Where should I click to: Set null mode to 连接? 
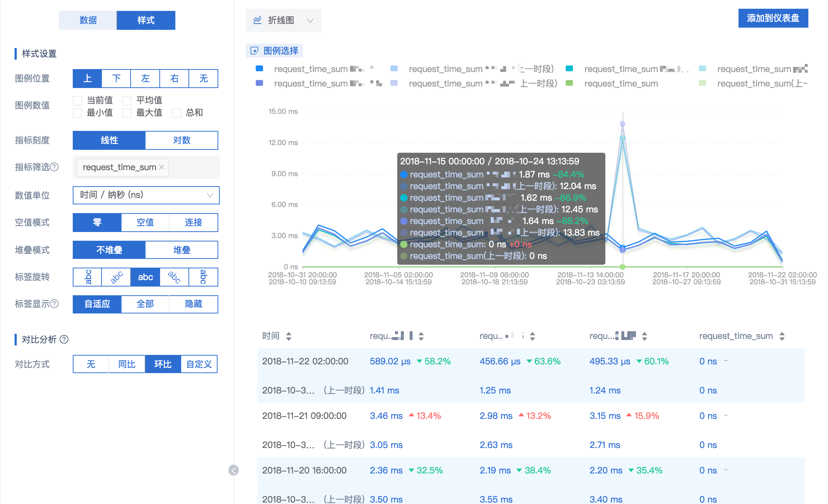(194, 223)
